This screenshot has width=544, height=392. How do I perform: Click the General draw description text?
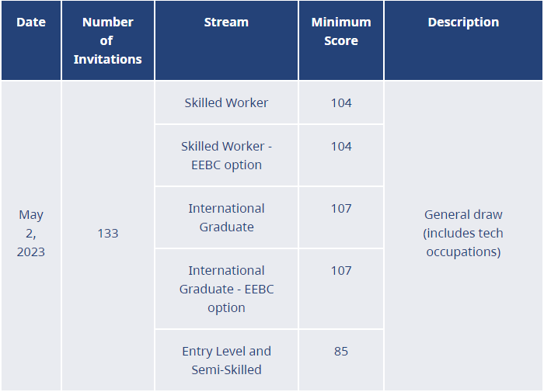coord(463,214)
